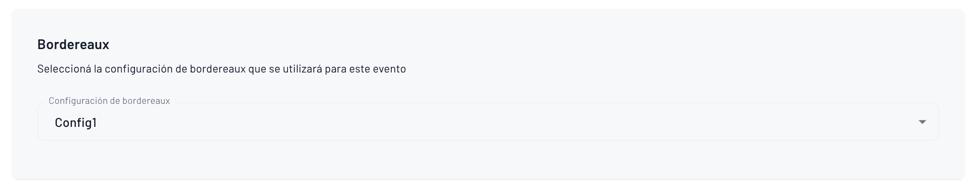Click the empty middle of the Config1 field
Screen dimensions: 980x191
[x=485, y=122]
